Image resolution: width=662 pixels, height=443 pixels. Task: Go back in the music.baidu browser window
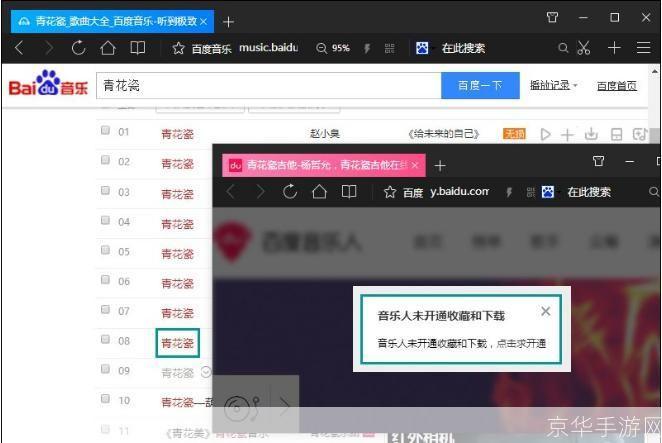point(19,48)
